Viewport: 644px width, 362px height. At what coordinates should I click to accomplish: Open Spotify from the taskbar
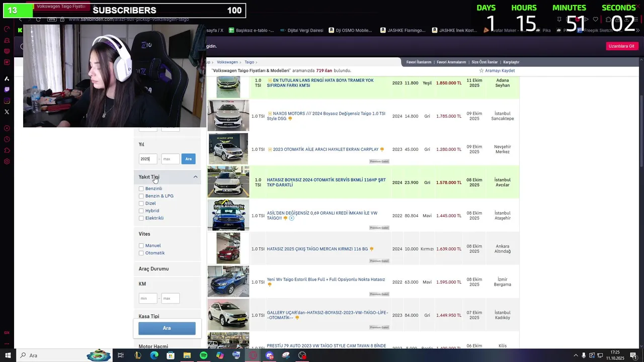[x=203, y=355]
